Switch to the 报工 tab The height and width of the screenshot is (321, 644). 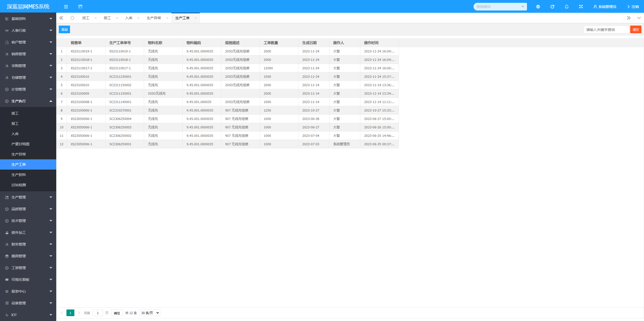point(107,18)
